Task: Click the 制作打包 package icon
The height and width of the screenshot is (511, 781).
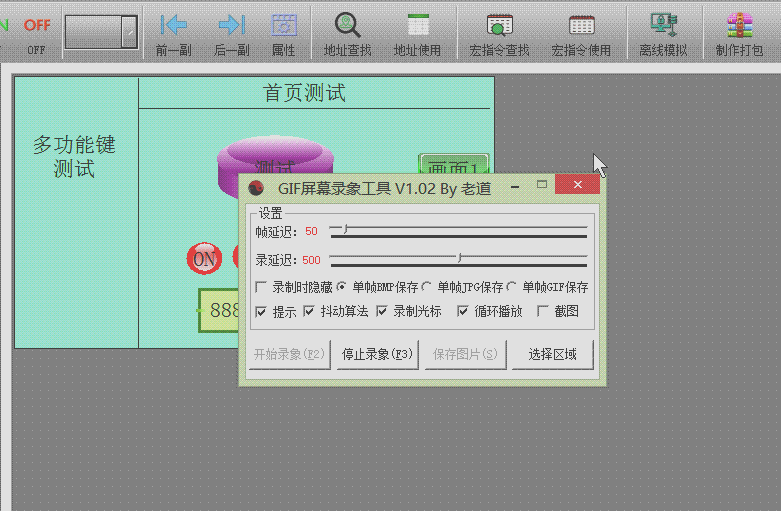Action: (739, 26)
